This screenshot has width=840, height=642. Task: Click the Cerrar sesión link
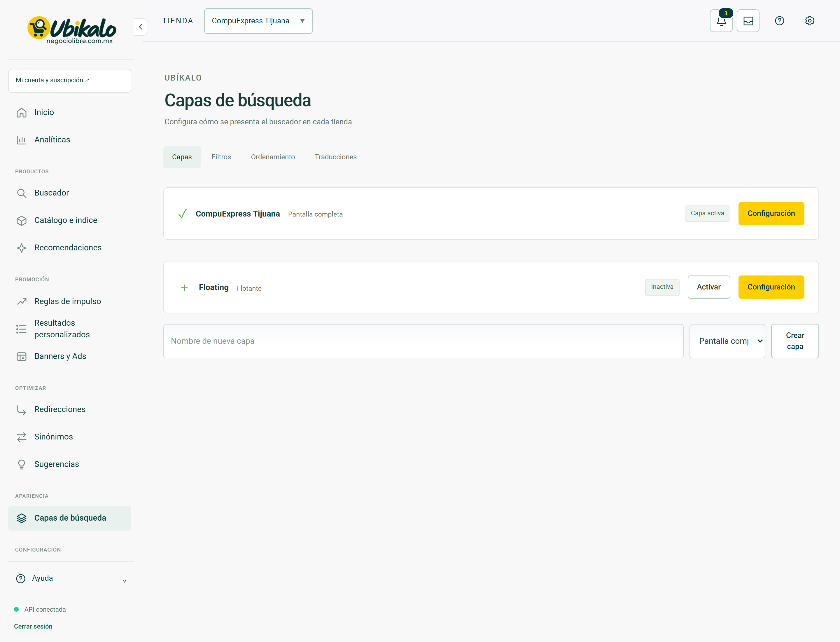(33, 626)
